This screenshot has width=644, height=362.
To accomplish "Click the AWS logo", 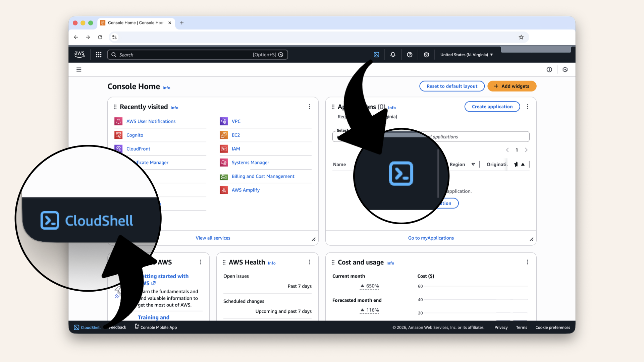I will (x=79, y=54).
